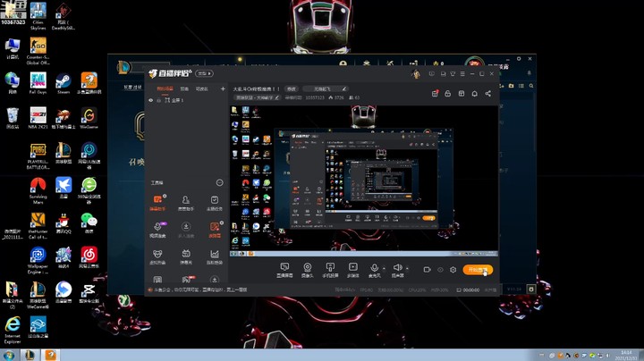Click the orange start streaming button
Screen dimensions: 644x361
pos(478,270)
